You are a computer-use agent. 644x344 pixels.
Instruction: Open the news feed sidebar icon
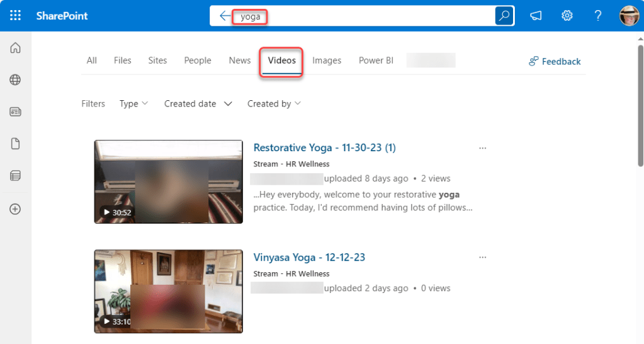coord(16,112)
